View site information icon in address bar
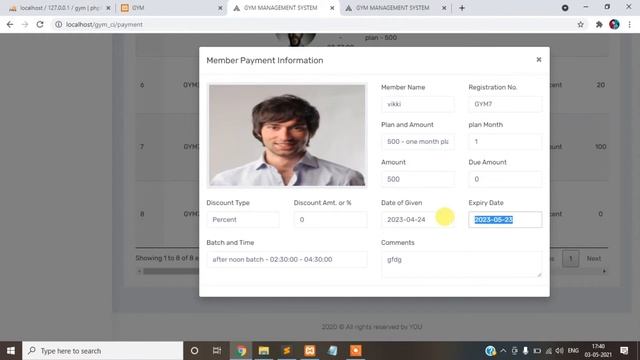The width and height of the screenshot is (640, 360). pos(58,24)
